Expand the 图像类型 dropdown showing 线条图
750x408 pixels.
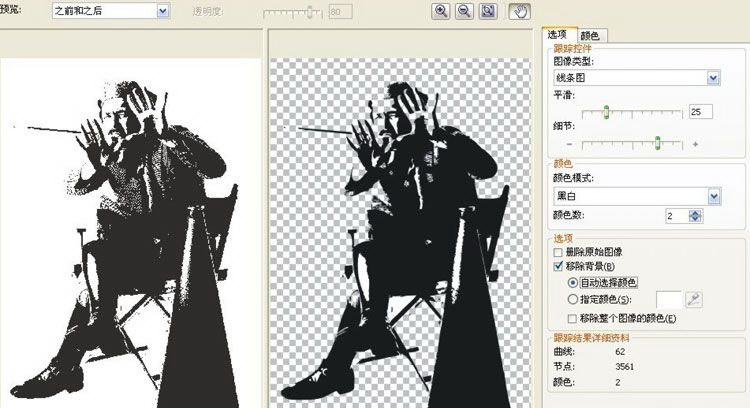[713, 78]
